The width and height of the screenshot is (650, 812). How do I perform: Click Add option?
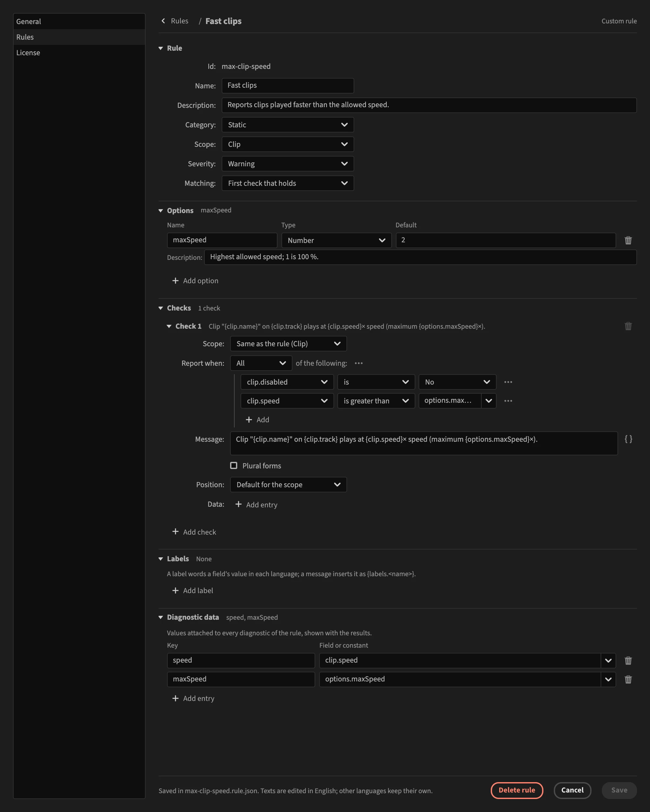(195, 281)
